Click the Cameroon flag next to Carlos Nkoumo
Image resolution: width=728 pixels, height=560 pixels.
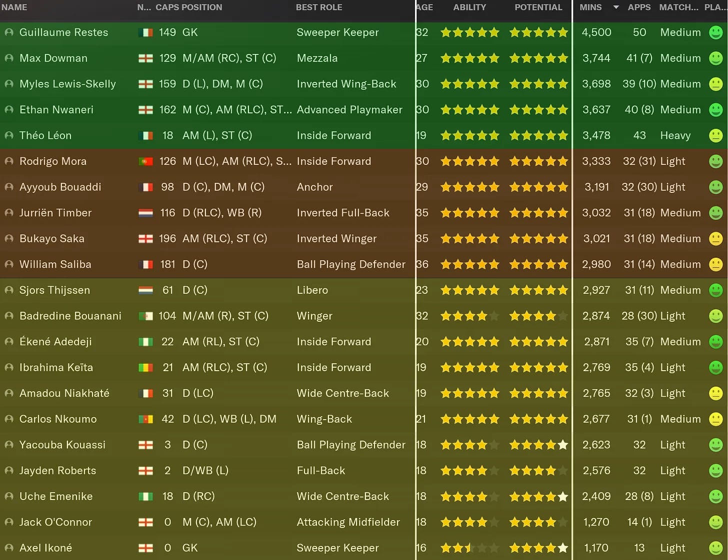click(x=145, y=419)
